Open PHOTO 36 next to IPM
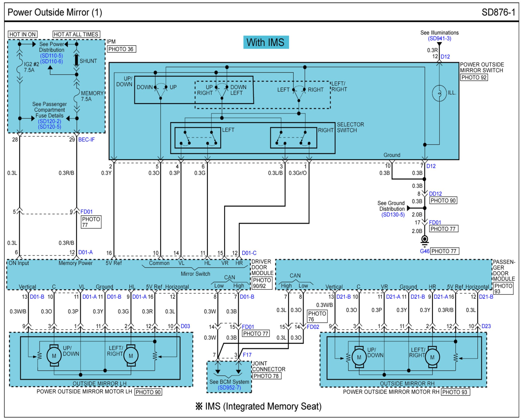 (121, 49)
